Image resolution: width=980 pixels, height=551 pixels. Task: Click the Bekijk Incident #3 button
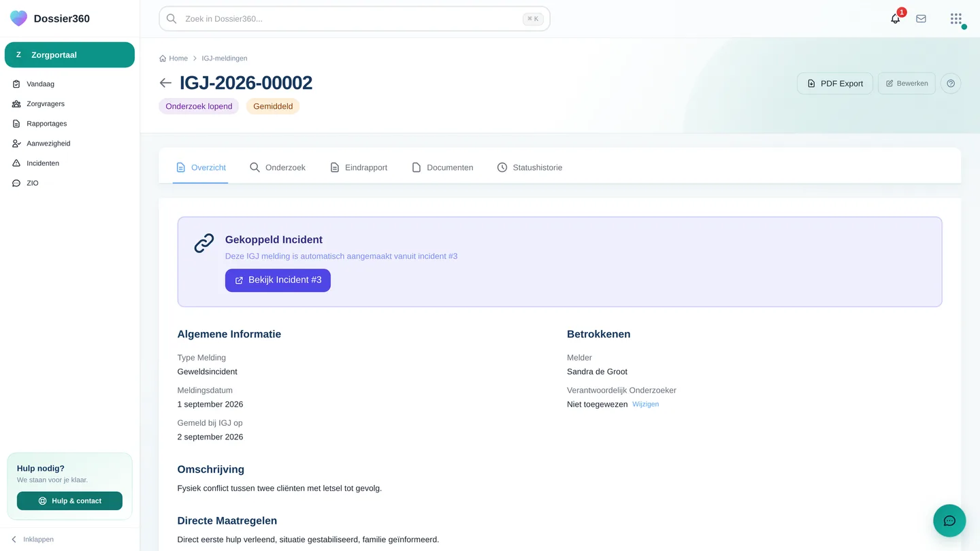(x=278, y=280)
